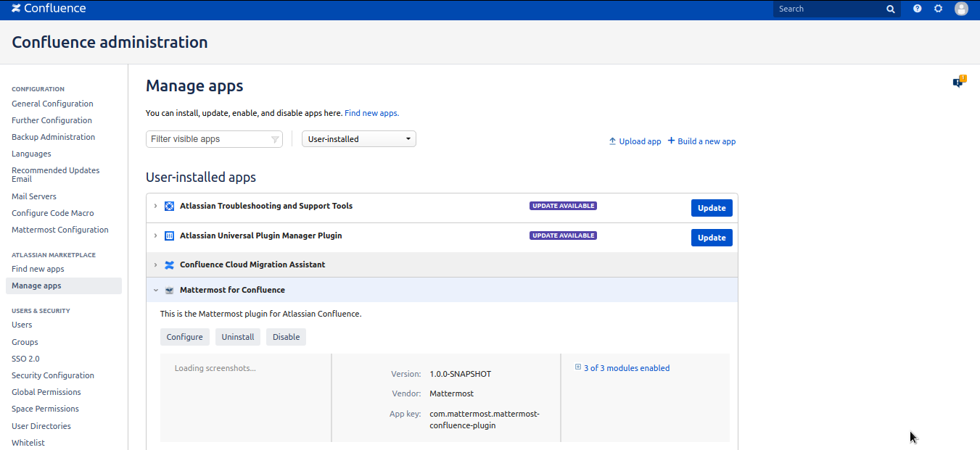980x450 pixels.
Task: Open the help question mark menu
Action: 918,9
